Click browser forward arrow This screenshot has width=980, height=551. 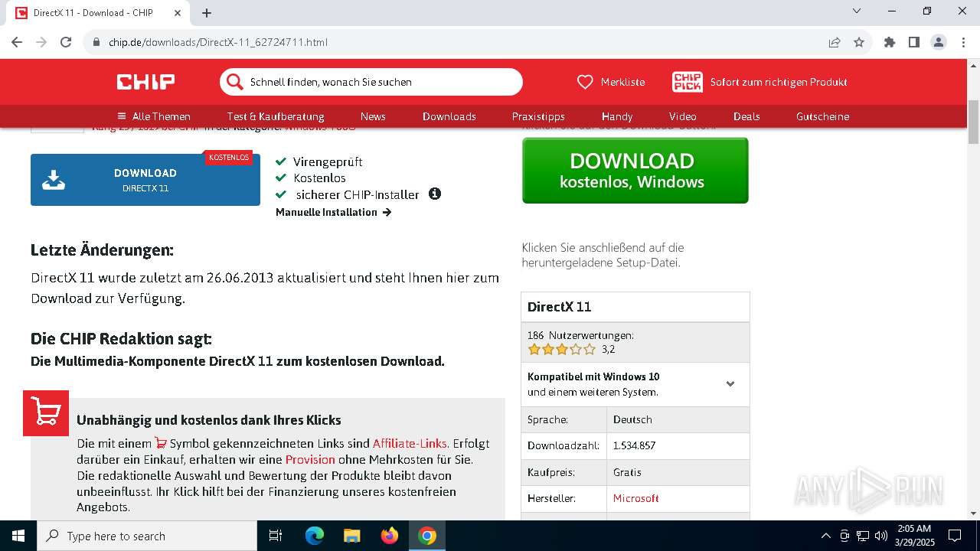click(x=41, y=42)
